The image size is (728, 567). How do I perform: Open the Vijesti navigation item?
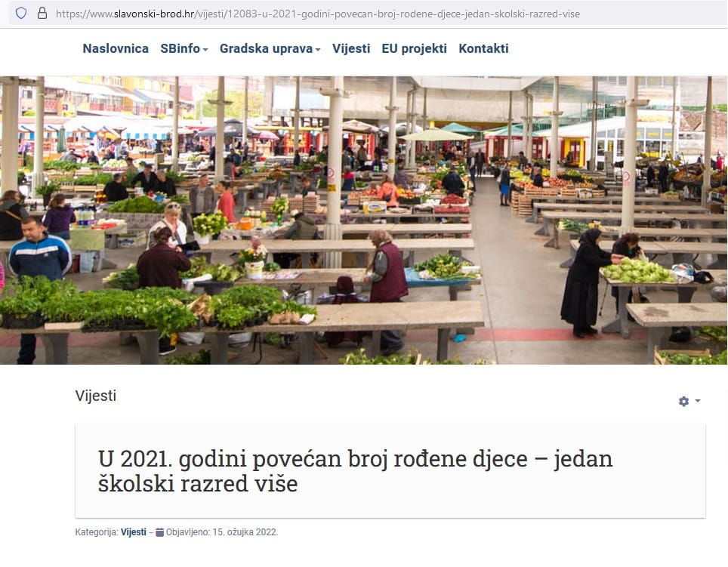pyautogui.click(x=351, y=48)
